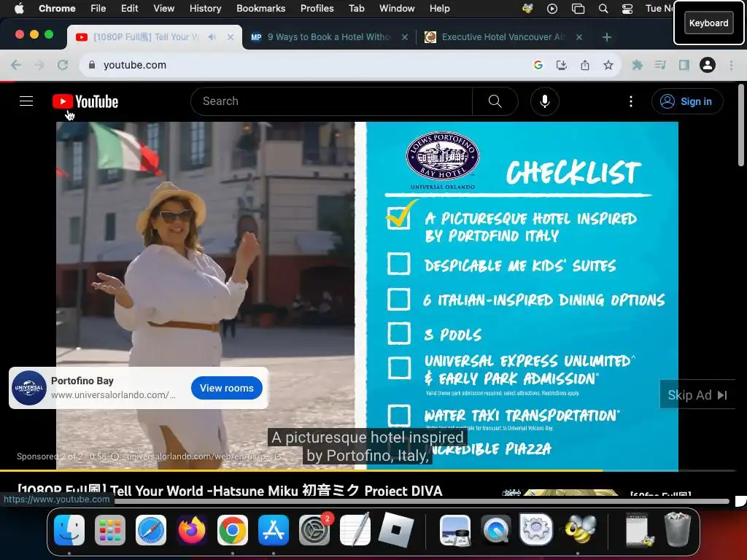Close the '9 Ways to Book a Hotel' tab
This screenshot has width=747, height=560.
[404, 36]
